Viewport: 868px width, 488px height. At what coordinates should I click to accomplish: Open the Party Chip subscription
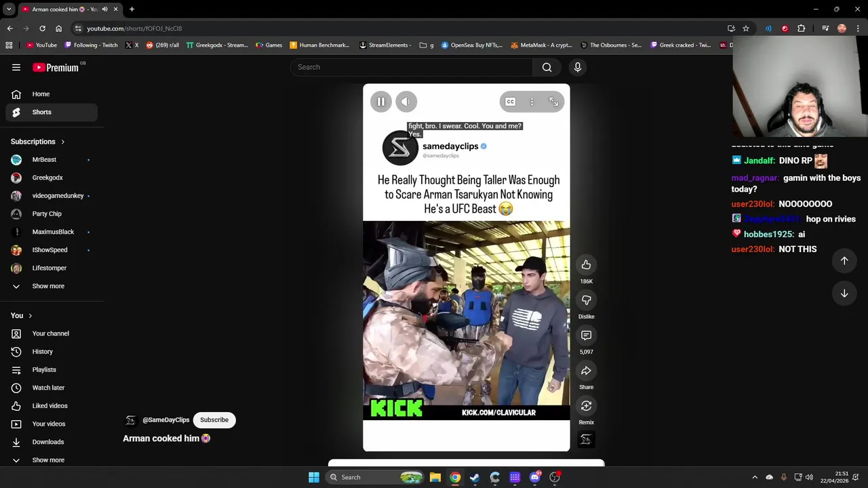52,213
